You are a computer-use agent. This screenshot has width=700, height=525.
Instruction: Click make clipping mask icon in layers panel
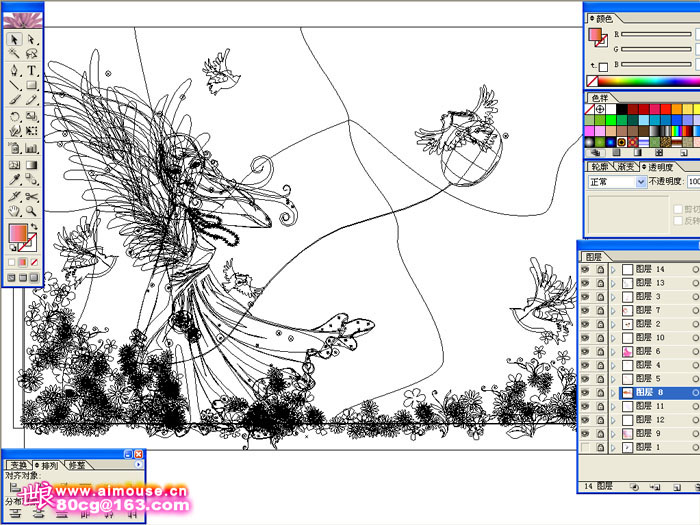634,487
